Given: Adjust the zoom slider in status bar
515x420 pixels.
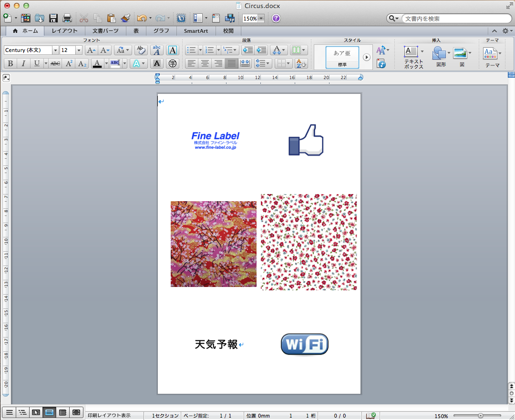Looking at the screenshot, I should 481,416.
